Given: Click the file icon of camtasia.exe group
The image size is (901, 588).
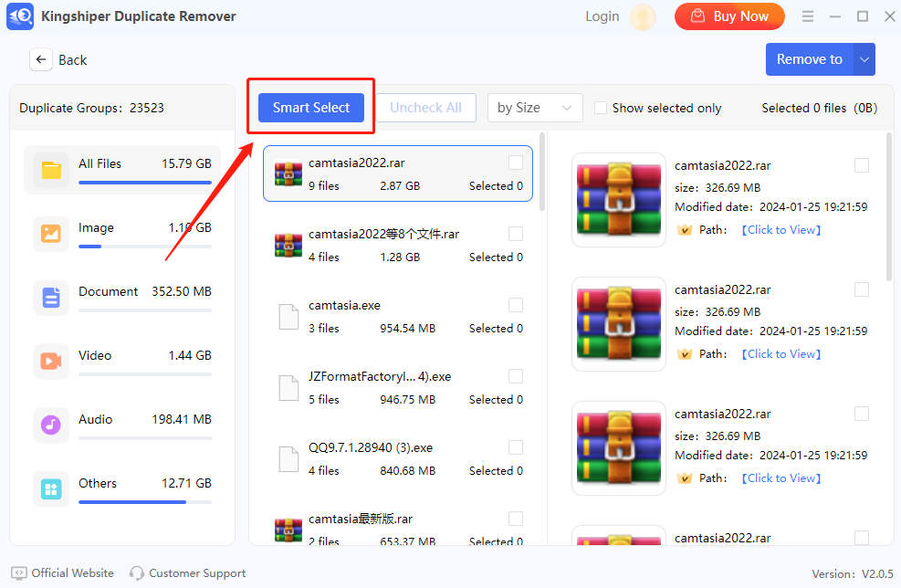Looking at the screenshot, I should point(288,317).
